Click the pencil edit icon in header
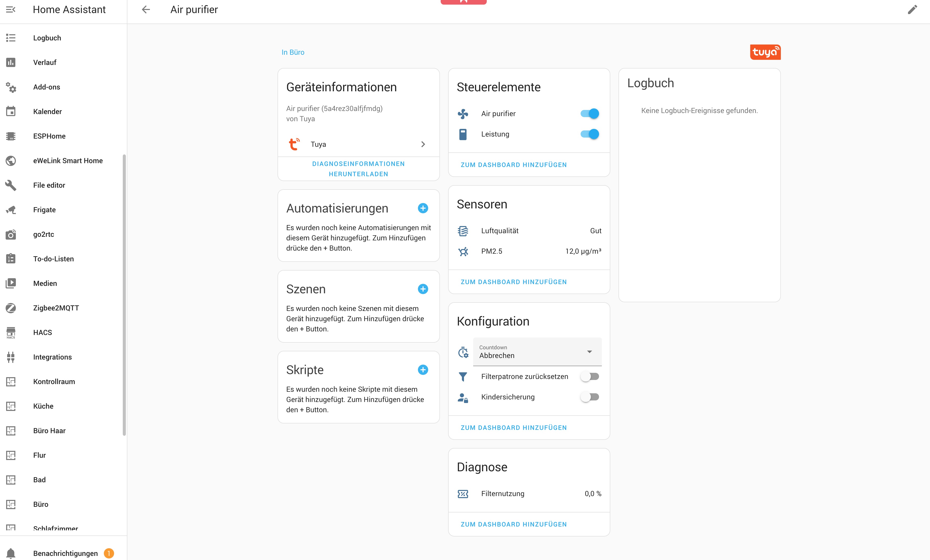The height and width of the screenshot is (560, 930). tap(912, 9)
